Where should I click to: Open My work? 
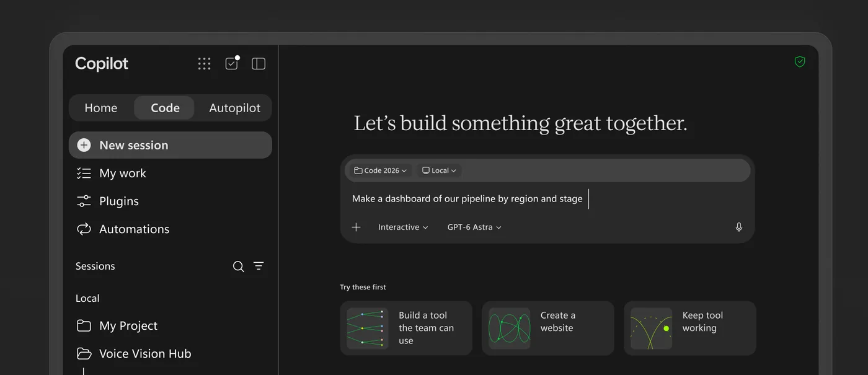[x=170, y=174]
